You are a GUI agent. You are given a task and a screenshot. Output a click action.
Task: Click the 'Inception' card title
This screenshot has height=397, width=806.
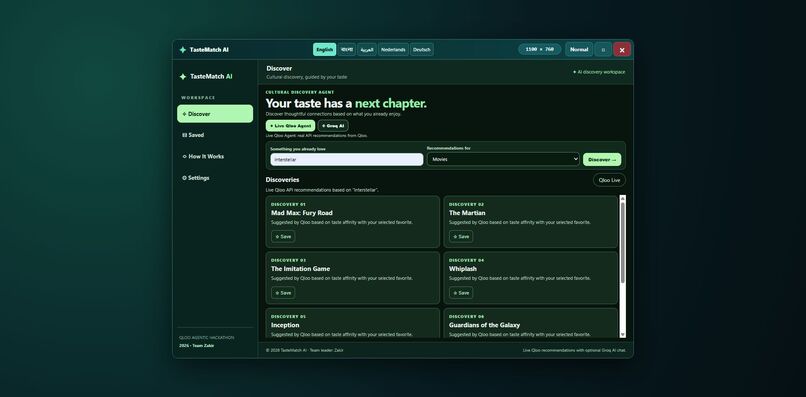pyautogui.click(x=285, y=325)
